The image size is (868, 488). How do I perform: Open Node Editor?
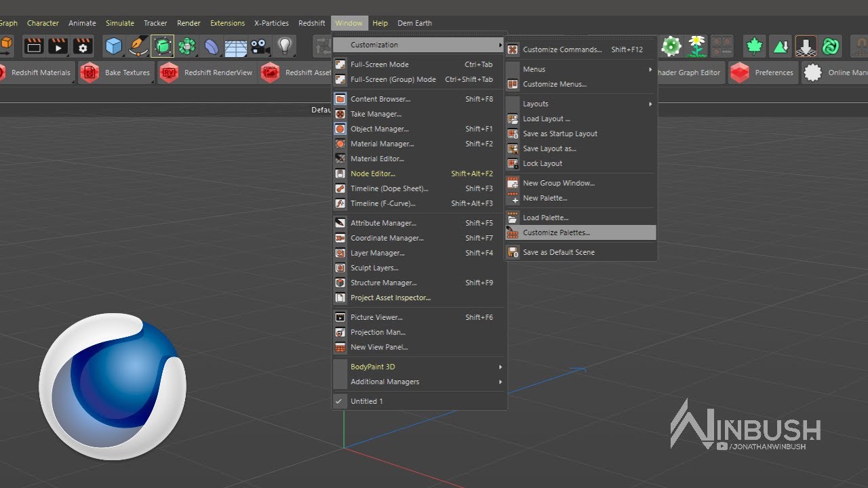pos(419,174)
